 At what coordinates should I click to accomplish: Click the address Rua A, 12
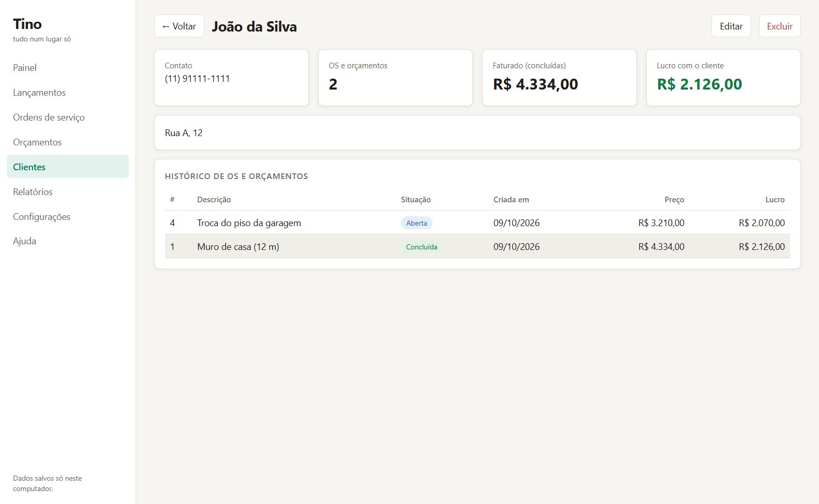tap(184, 133)
